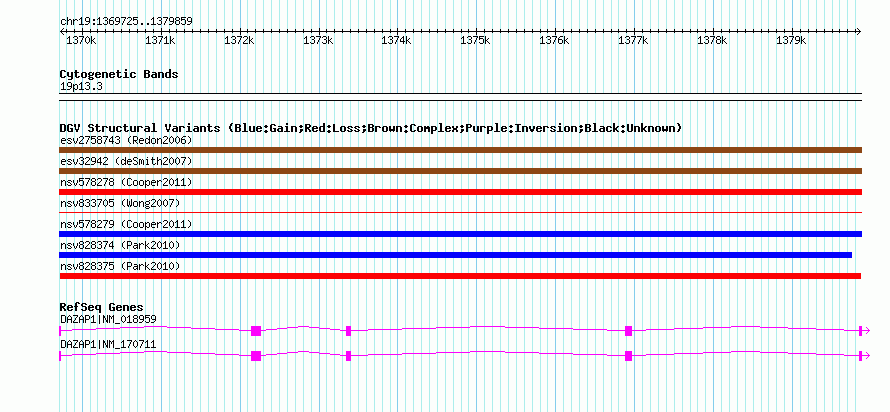Screen dimensions: 890x412
Task: Click the nsv578279 (Cooper2011) label
Action: pyautogui.click(x=126, y=224)
